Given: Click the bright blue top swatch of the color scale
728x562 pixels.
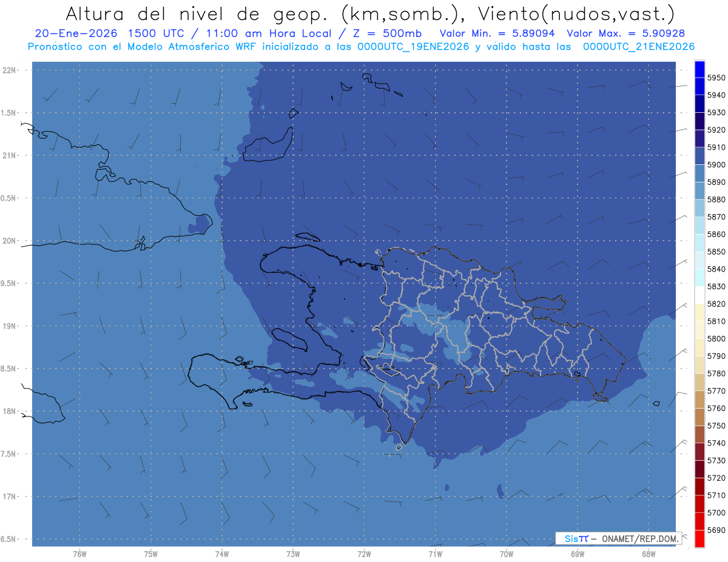Looking at the screenshot, I should (699, 69).
